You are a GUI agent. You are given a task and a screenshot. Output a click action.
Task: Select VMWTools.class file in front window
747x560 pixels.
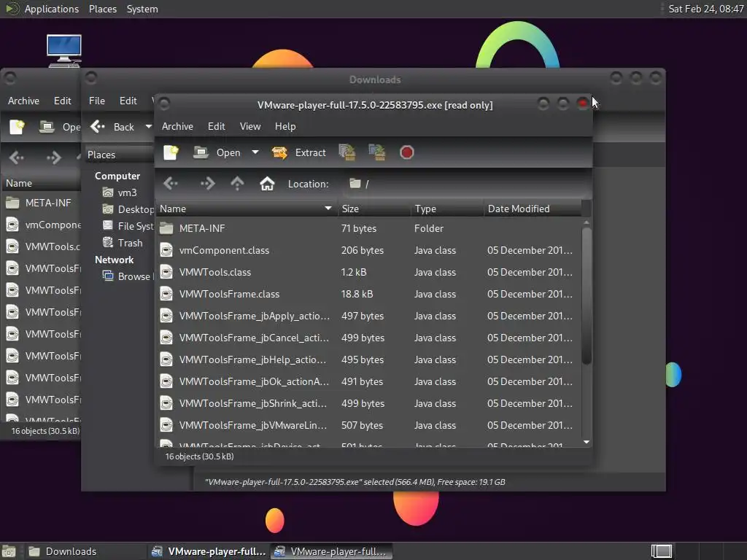(369, 273)
